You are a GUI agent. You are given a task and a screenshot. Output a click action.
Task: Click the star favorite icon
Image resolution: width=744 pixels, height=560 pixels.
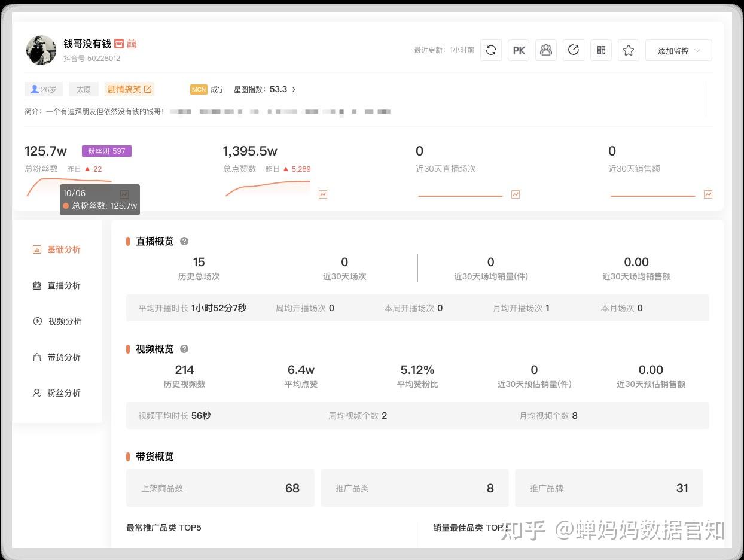pyautogui.click(x=629, y=51)
